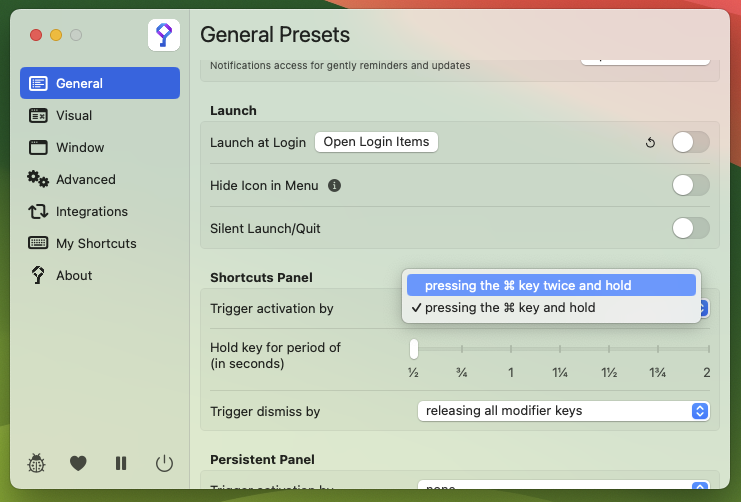
Task: Open the About page
Action: coord(74,276)
